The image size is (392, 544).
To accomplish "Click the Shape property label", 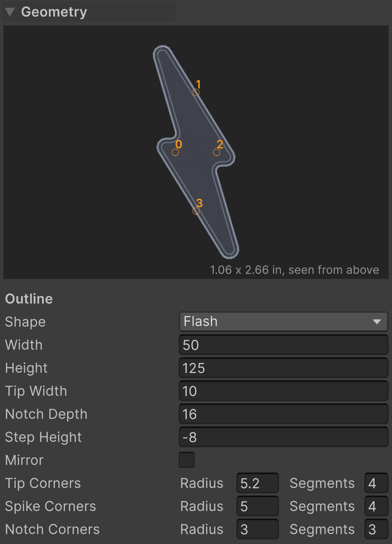I will (25, 322).
